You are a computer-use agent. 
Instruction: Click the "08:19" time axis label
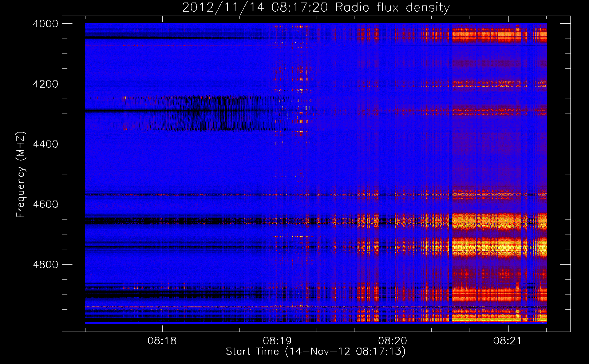click(x=277, y=341)
